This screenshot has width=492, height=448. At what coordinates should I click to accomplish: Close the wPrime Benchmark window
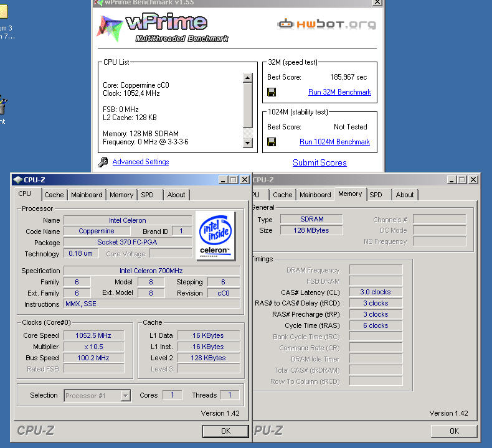pos(377,2)
